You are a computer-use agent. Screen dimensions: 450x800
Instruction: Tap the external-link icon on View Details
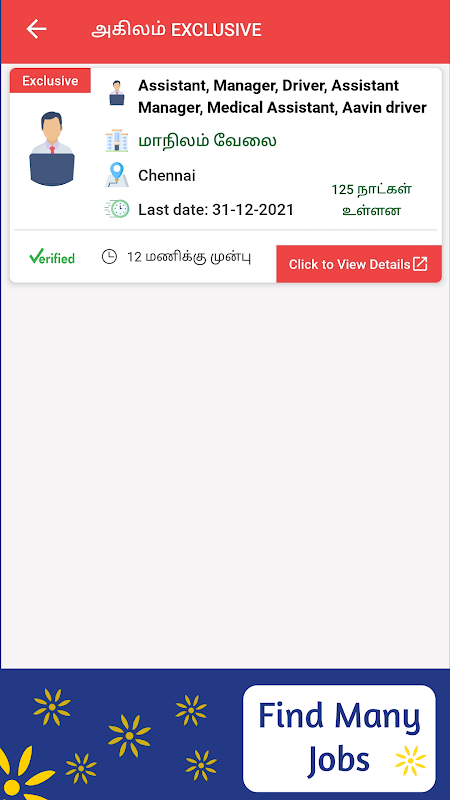tap(420, 264)
